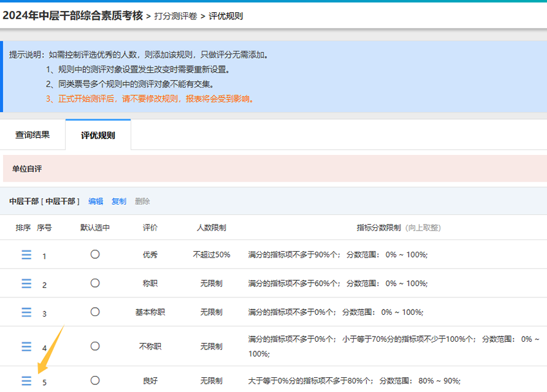
Task: Click the sort handle icon for row 5 良好
Action: (x=26, y=381)
